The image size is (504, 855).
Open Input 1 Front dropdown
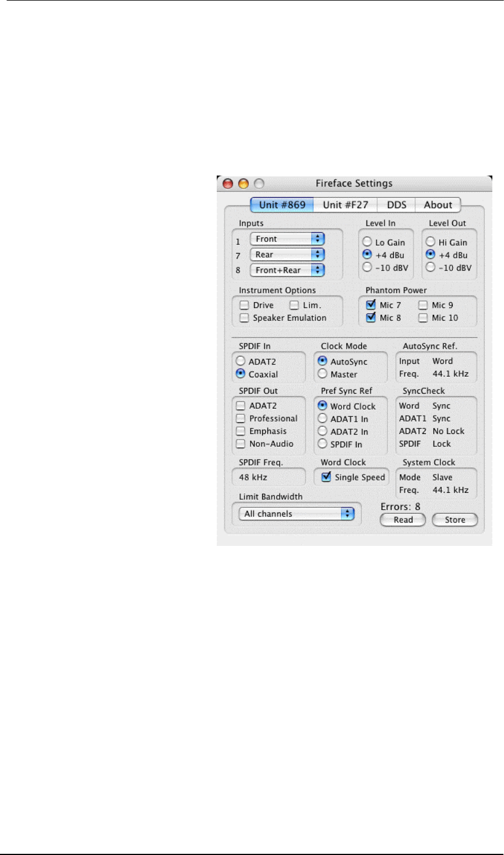(287, 239)
